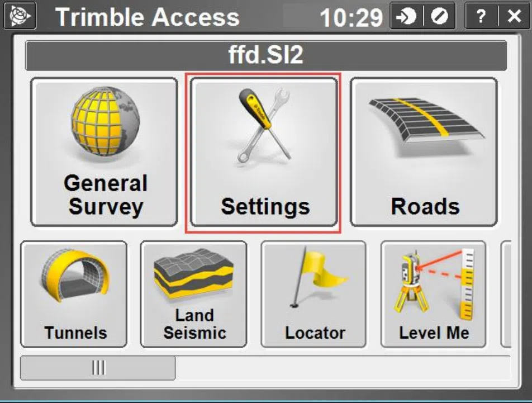
Task: Close Trimble Access with X button
Action: tap(514, 16)
